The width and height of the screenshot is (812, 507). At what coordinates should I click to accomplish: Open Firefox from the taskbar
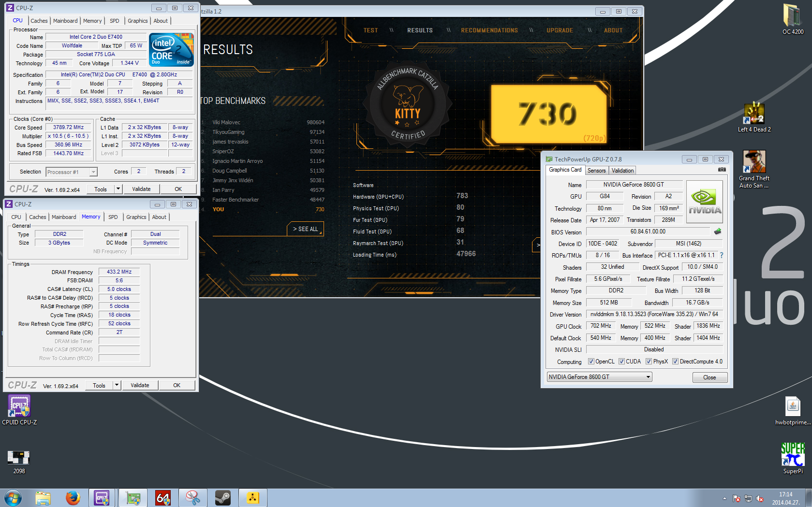pyautogui.click(x=73, y=498)
